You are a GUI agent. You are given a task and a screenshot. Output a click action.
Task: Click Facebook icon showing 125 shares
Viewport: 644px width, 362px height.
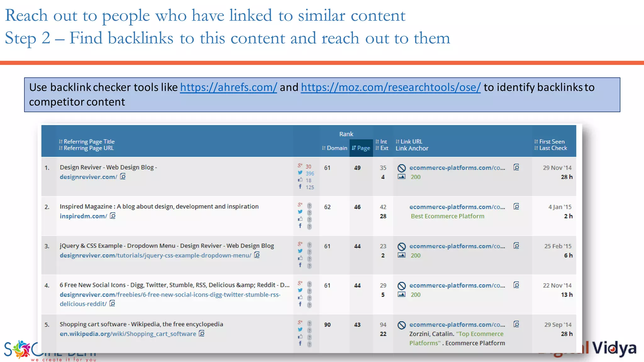point(300,187)
